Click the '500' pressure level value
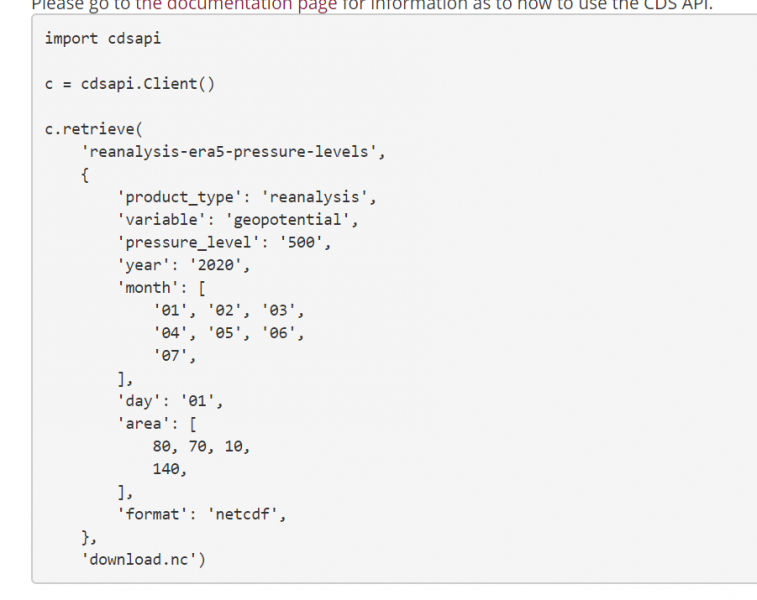This screenshot has height=600, width=757. click(301, 243)
